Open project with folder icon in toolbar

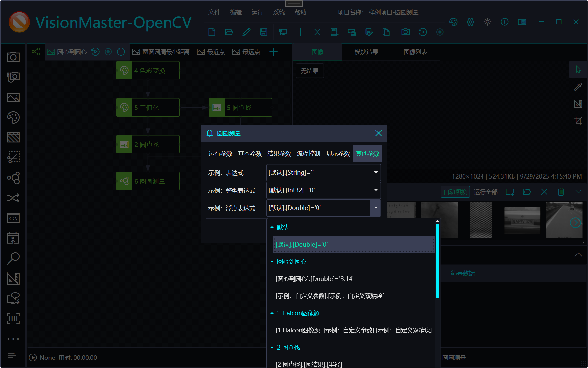coord(229,32)
